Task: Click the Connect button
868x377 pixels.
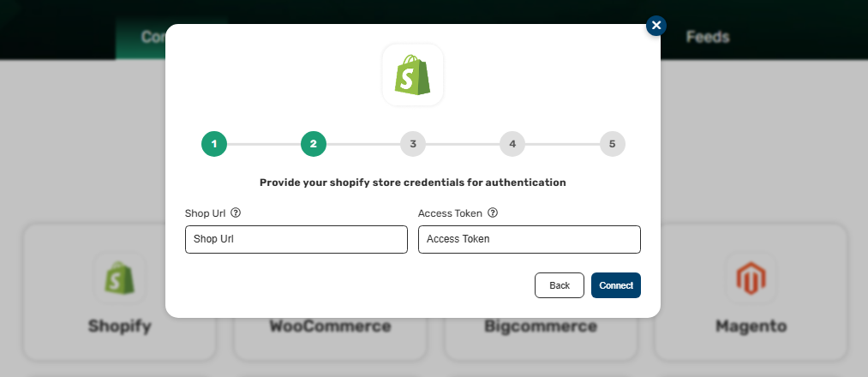Action: (x=616, y=285)
